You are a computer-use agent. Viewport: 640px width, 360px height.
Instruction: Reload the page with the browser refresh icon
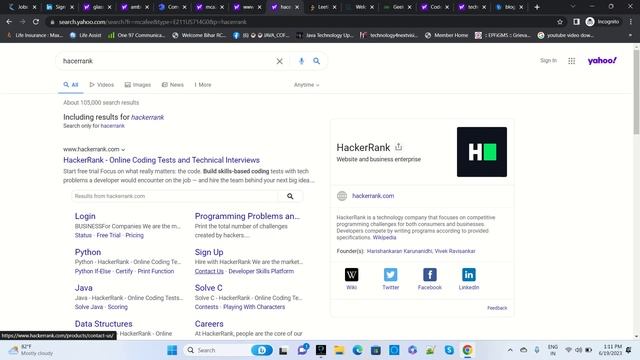[36, 22]
